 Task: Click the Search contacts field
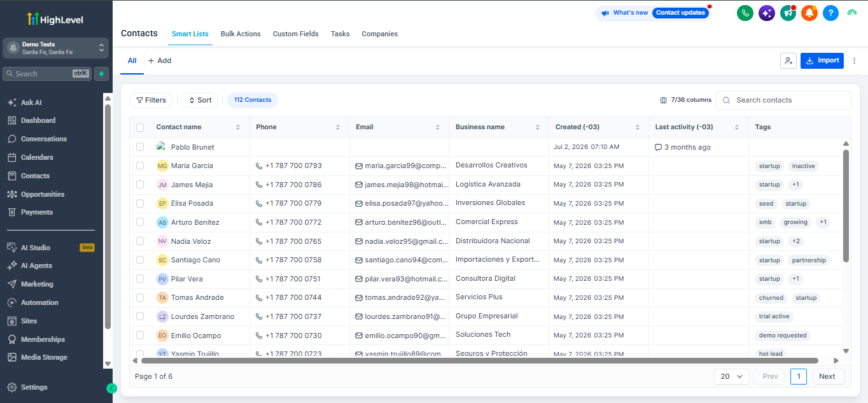click(783, 100)
